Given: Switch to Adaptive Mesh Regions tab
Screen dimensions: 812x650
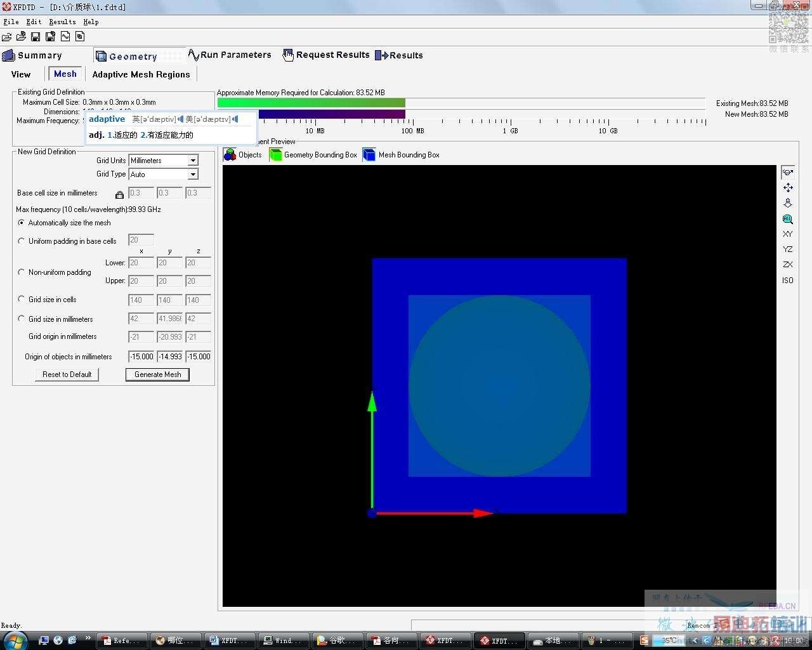Looking at the screenshot, I should (141, 74).
